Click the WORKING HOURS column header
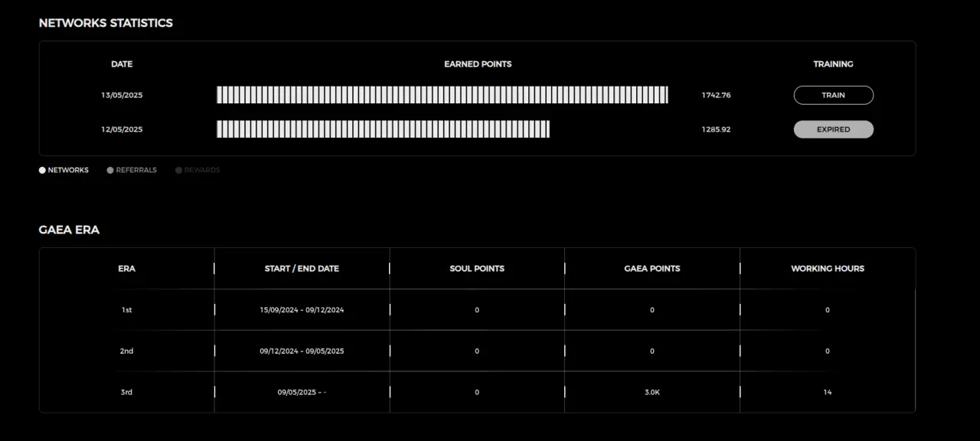 (828, 269)
